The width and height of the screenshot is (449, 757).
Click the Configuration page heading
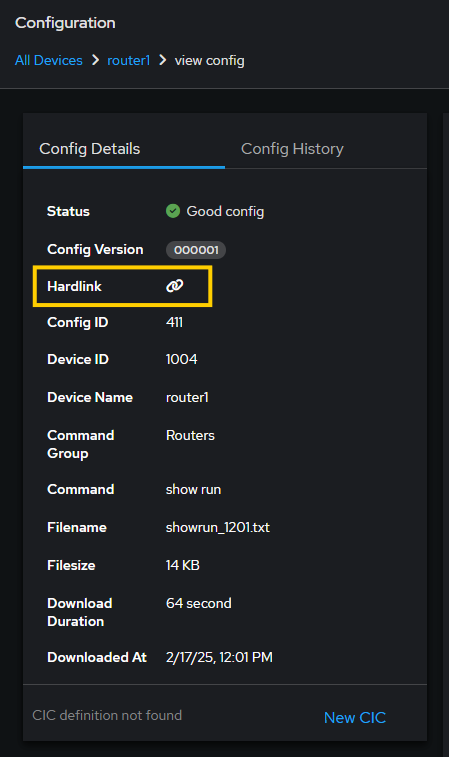(65, 23)
